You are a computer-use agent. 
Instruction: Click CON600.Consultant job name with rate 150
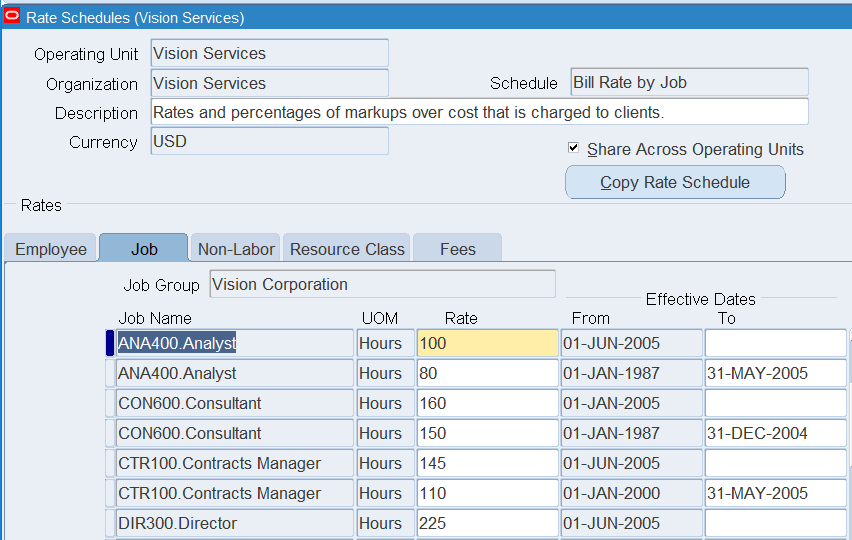click(235, 433)
